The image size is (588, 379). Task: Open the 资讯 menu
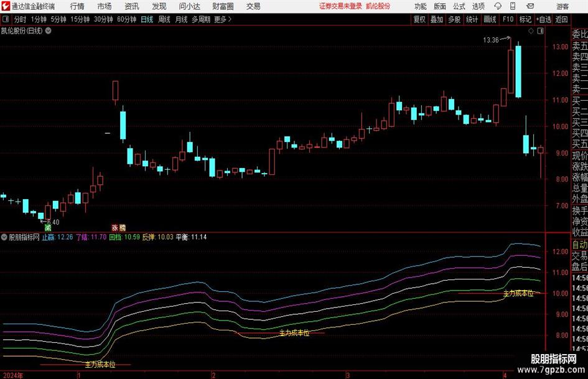tap(132, 6)
